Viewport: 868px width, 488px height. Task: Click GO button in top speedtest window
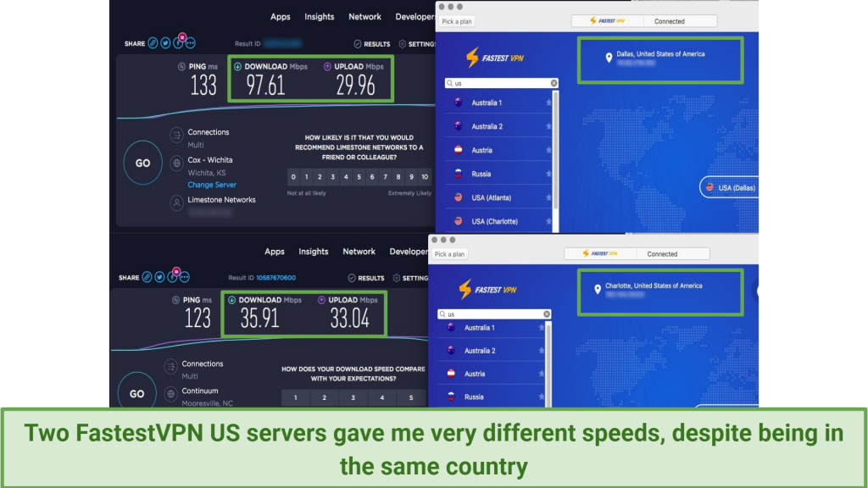142,164
